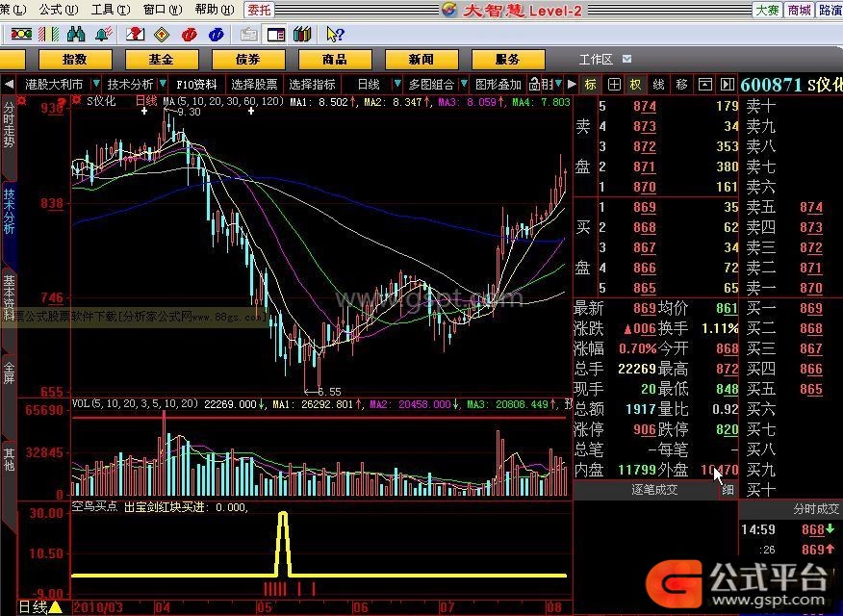The width and height of the screenshot is (843, 616).
Task: Click the red gear icon before S仪化
Action: [x=77, y=100]
